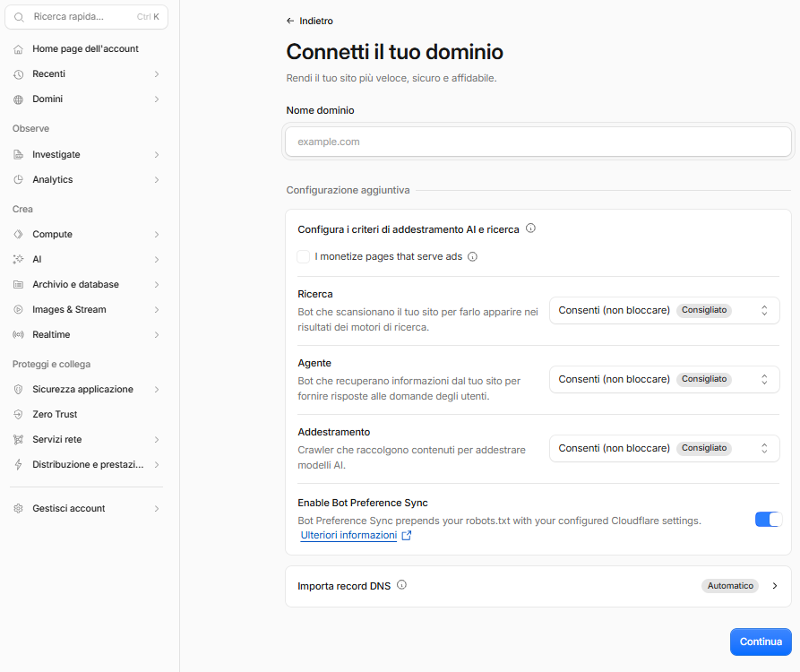Click the back arrow icon near Indietro
The image size is (800, 672).
click(x=290, y=21)
